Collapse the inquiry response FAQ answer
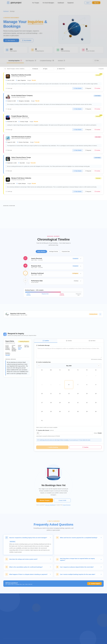 pos(50,537)
